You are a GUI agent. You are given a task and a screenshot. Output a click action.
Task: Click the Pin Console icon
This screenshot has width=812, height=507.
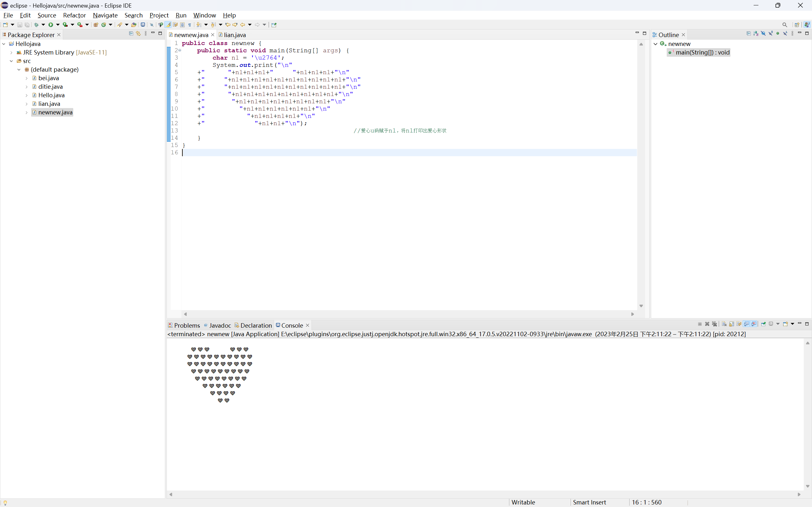[763, 324]
